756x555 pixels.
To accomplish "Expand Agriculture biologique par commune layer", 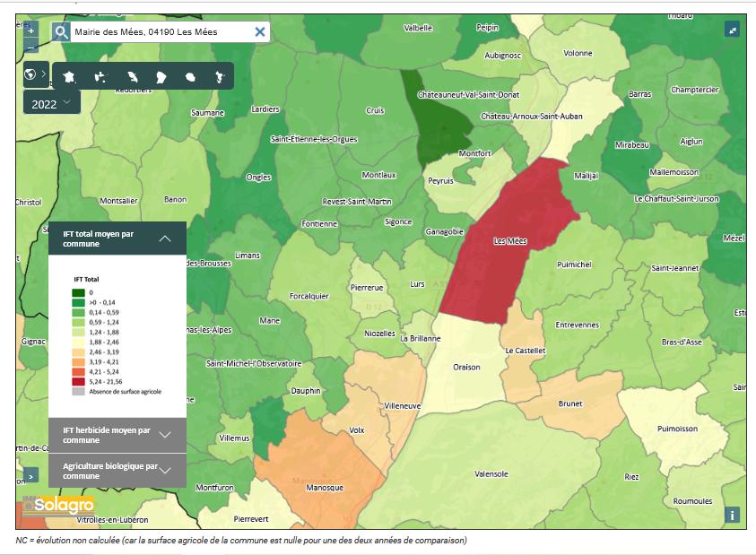I will point(165,471).
